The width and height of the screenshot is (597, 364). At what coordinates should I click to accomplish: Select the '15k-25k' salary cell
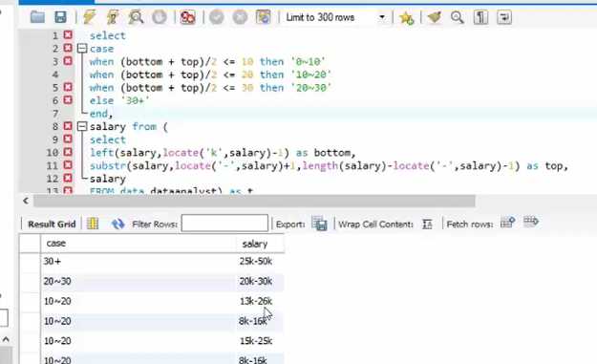click(261, 341)
